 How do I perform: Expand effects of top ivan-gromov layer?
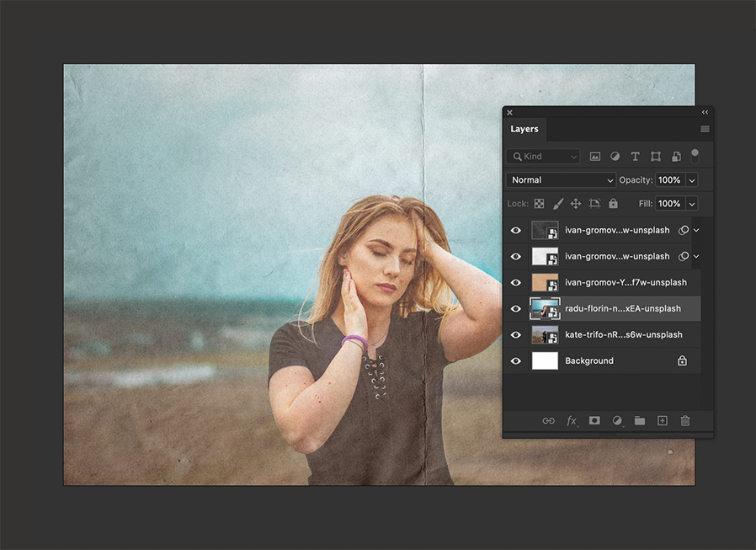click(696, 230)
